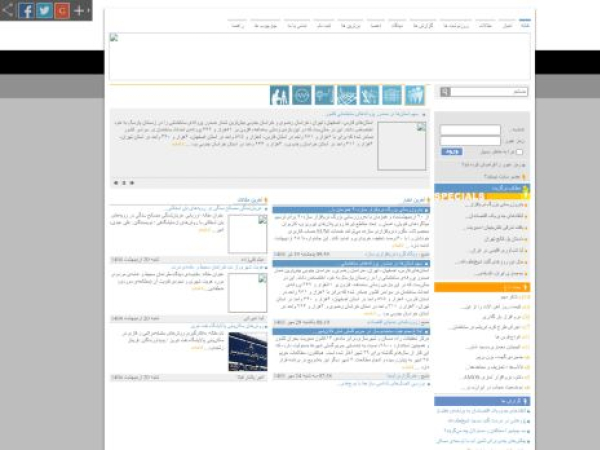This screenshot has height=450, width=600.
Task: Click the first slider pagination dot
Action: point(116,183)
